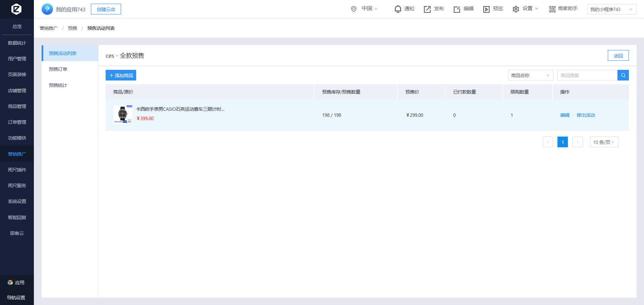Open 数据统计 in the sidebar

click(17, 43)
